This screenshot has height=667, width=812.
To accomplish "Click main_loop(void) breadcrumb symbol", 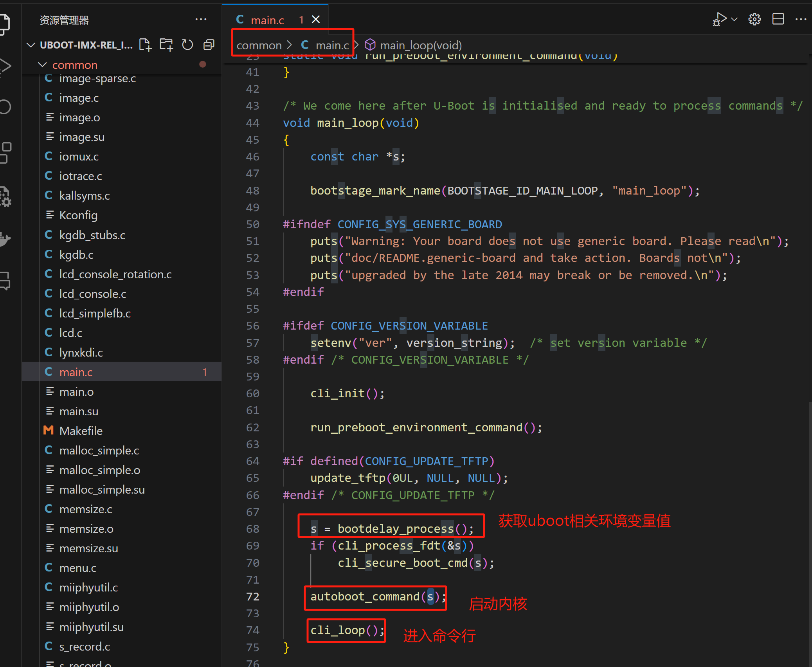I will point(421,45).
